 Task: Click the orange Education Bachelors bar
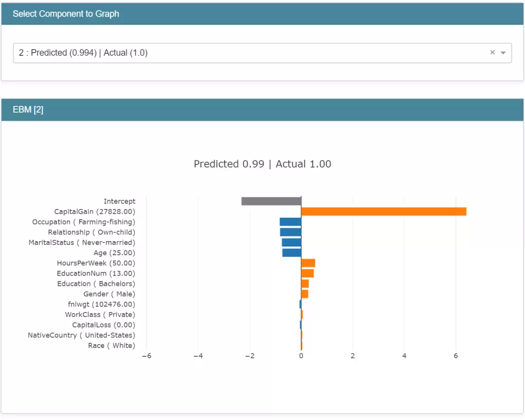click(x=305, y=284)
